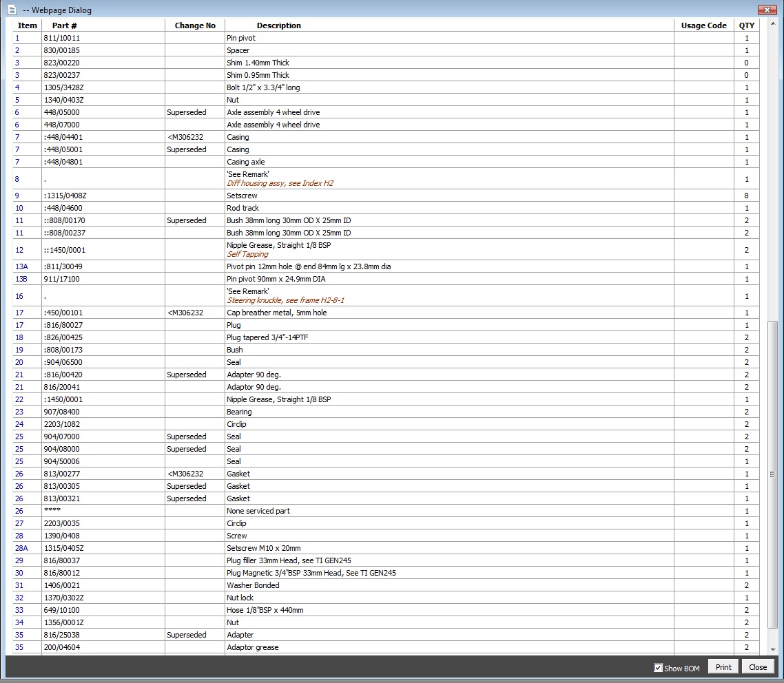
Task: Click 'Adapter 90 deg.' description
Action: tap(254, 375)
